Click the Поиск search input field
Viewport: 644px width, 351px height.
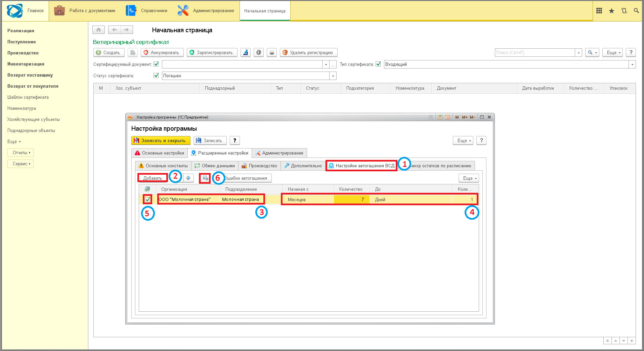point(535,52)
